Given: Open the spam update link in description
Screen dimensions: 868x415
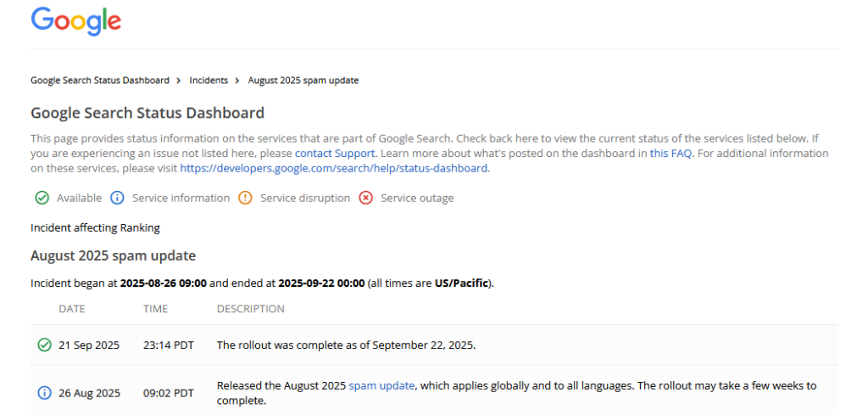Looking at the screenshot, I should pyautogui.click(x=381, y=385).
